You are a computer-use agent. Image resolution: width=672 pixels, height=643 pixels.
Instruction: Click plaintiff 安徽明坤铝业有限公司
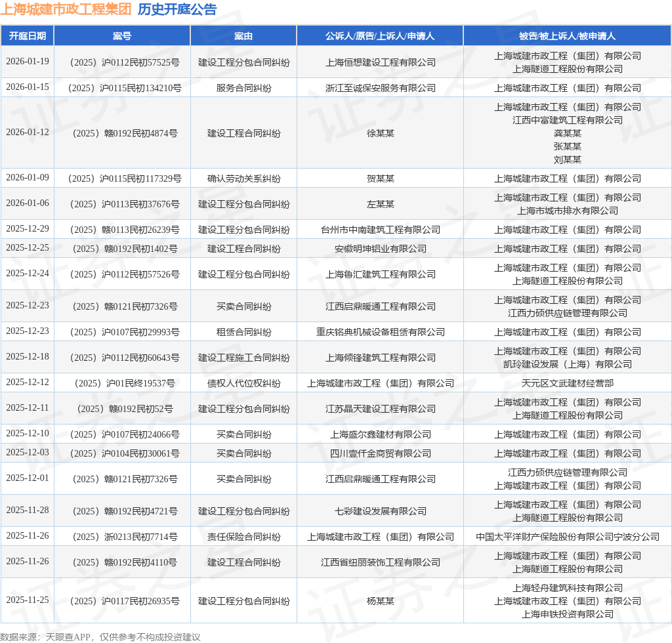pyautogui.click(x=380, y=249)
